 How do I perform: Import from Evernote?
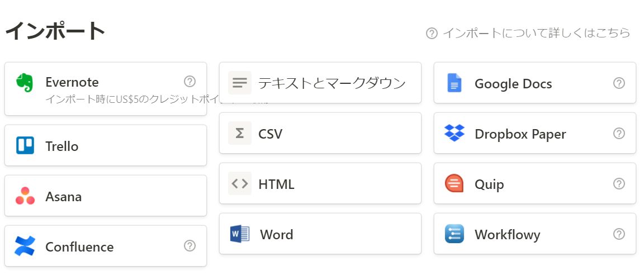point(106,89)
